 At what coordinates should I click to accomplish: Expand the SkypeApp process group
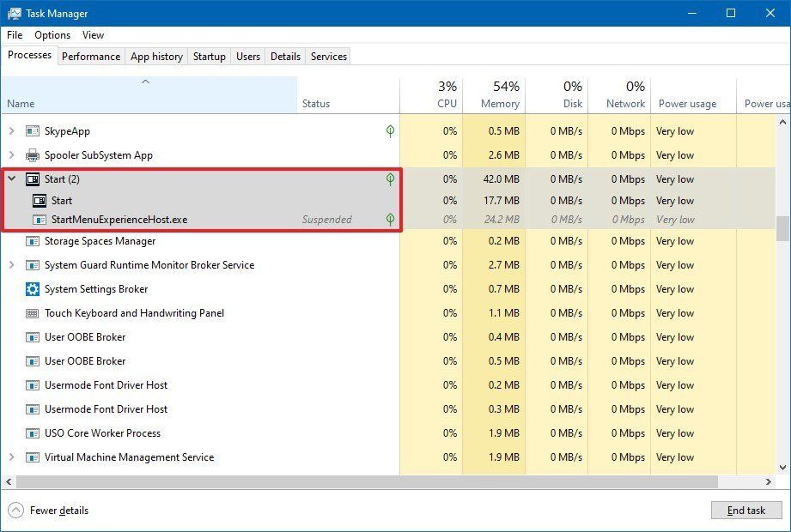pyautogui.click(x=10, y=131)
